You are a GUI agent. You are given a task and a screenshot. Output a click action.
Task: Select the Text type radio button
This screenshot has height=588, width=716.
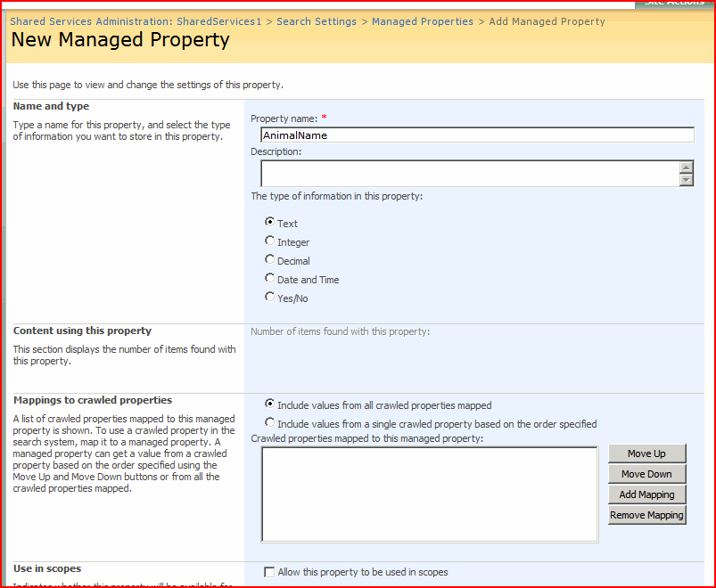[x=270, y=223]
